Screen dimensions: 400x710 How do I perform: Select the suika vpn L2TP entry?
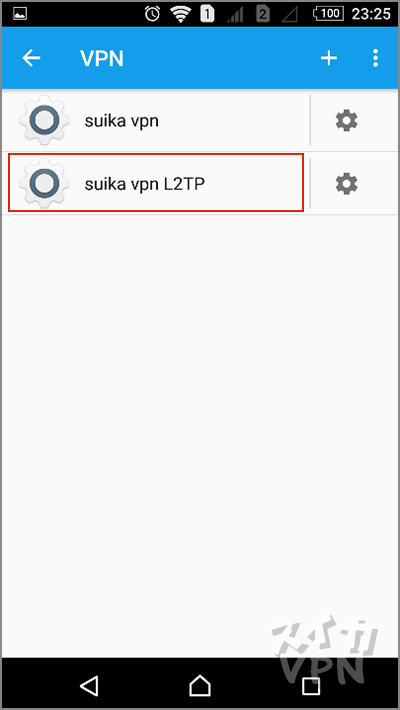156,183
